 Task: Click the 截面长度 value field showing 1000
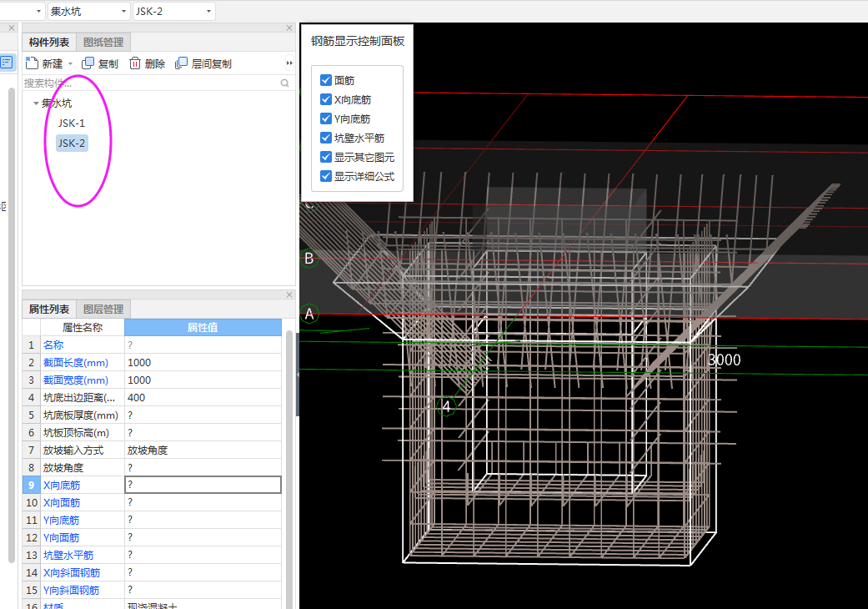pyautogui.click(x=203, y=363)
